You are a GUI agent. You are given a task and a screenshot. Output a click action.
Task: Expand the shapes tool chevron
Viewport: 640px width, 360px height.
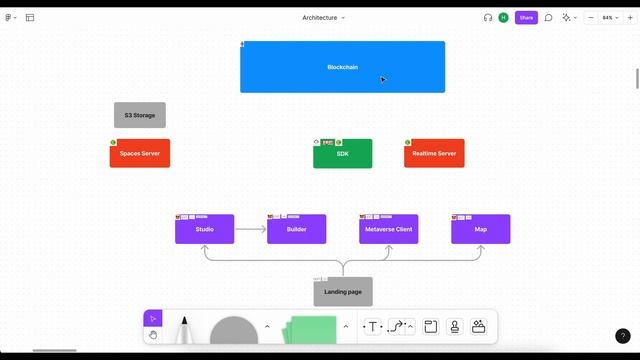pyautogui.click(x=267, y=327)
